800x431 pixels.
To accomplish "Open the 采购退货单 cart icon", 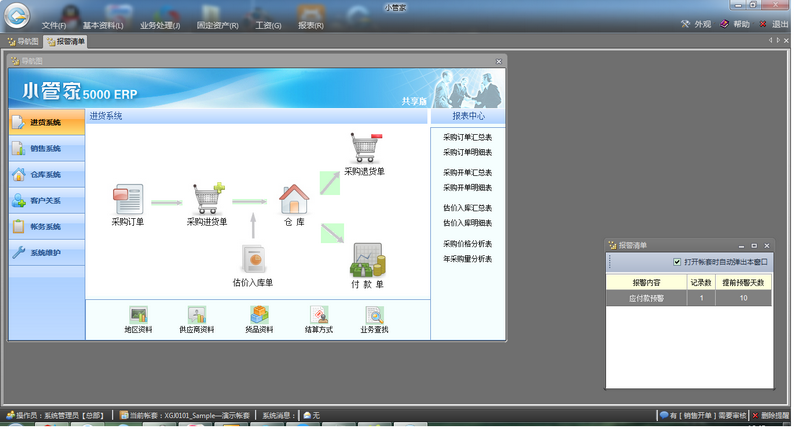I will click(x=366, y=147).
